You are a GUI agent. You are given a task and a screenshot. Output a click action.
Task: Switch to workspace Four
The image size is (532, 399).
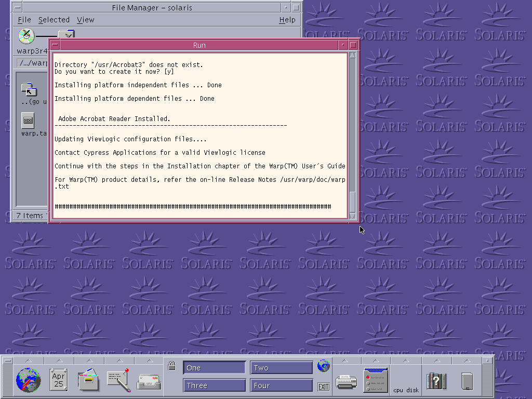click(281, 385)
